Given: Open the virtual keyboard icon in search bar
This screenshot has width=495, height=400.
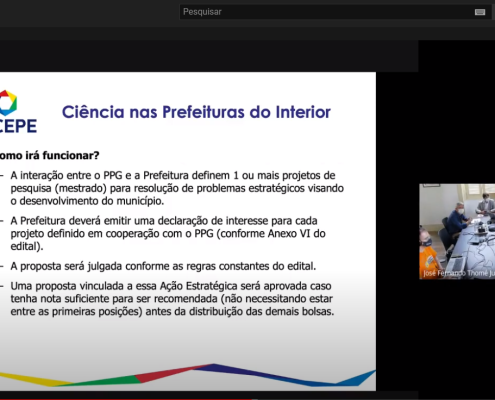Looking at the screenshot, I should (x=480, y=12).
